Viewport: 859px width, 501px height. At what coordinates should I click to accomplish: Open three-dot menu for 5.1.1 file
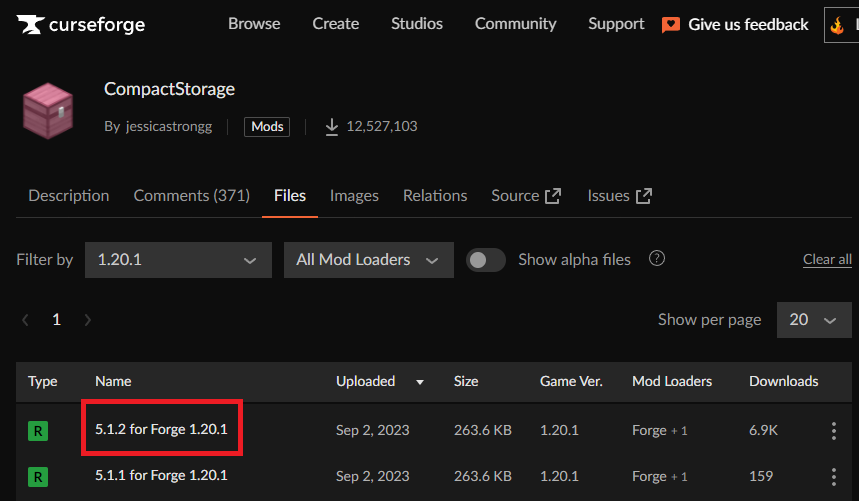834,476
